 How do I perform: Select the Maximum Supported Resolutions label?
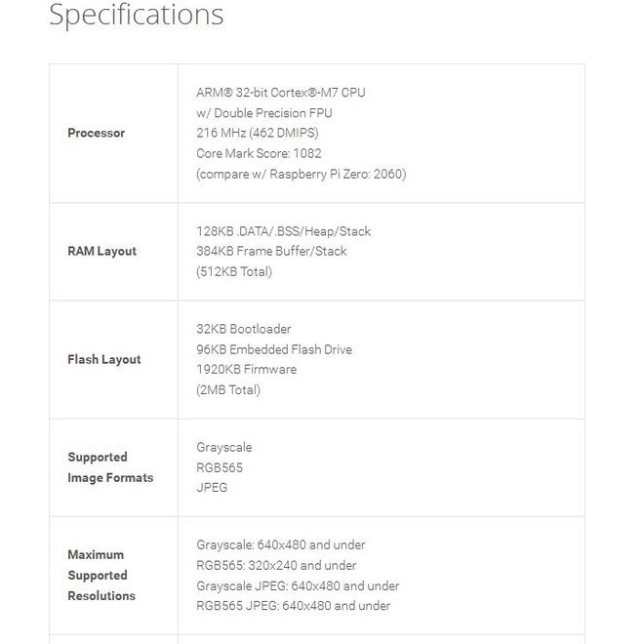pos(101,575)
